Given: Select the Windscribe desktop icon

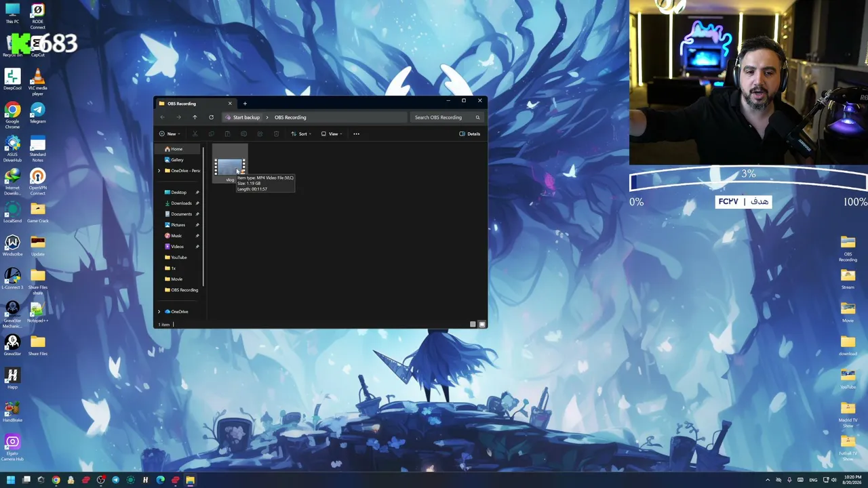Looking at the screenshot, I should (12, 246).
